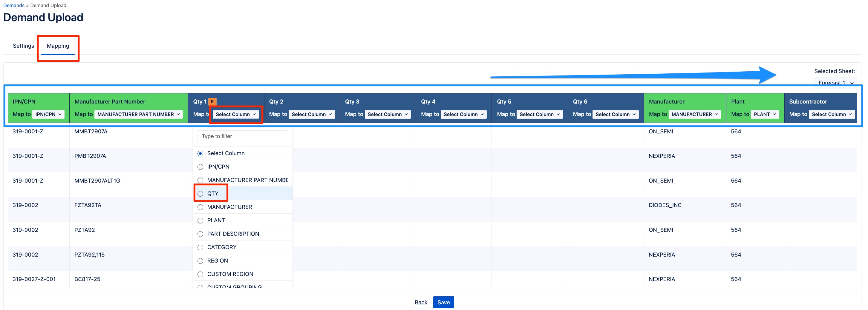
Task: Select the QTY radio option
Action: click(200, 194)
